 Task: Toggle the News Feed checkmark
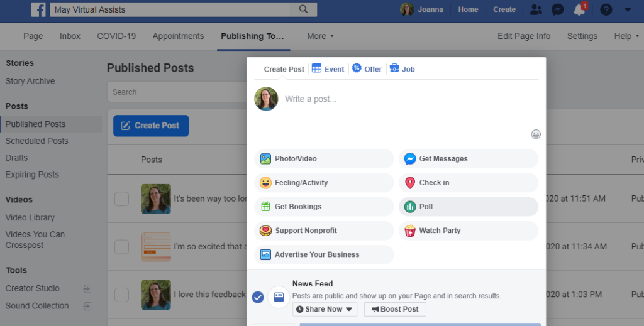[258, 297]
